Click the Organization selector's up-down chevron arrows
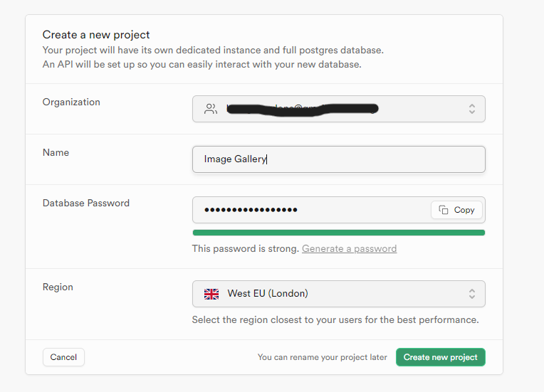The image size is (544, 392). coord(471,109)
